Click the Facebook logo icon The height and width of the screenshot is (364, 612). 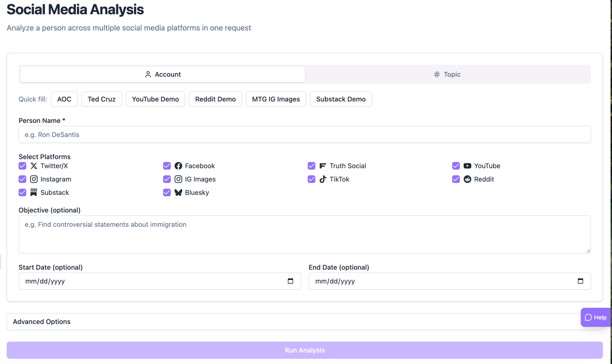pyautogui.click(x=178, y=166)
